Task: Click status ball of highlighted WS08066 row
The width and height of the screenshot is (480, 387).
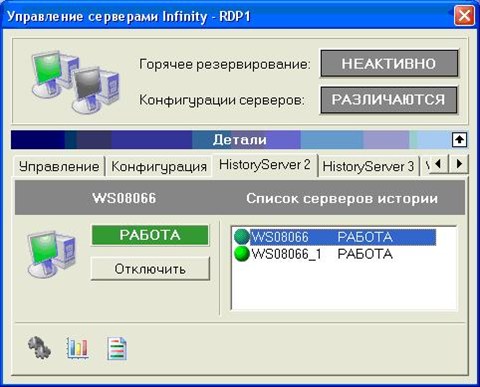Action: click(242, 237)
